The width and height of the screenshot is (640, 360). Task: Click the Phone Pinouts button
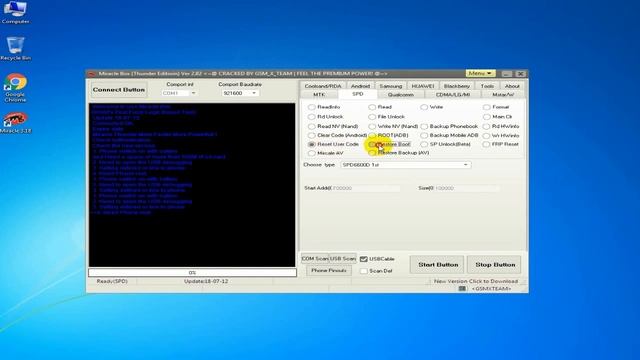(x=329, y=270)
